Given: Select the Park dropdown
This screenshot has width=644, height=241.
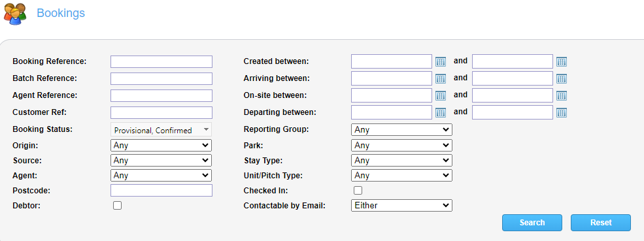Looking at the screenshot, I should [x=401, y=146].
